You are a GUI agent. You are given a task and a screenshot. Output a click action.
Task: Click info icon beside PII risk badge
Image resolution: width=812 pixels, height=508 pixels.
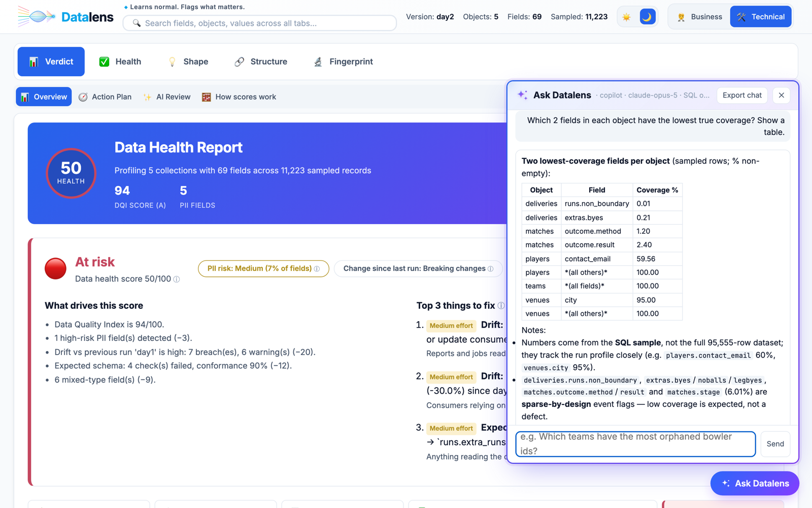317,269
